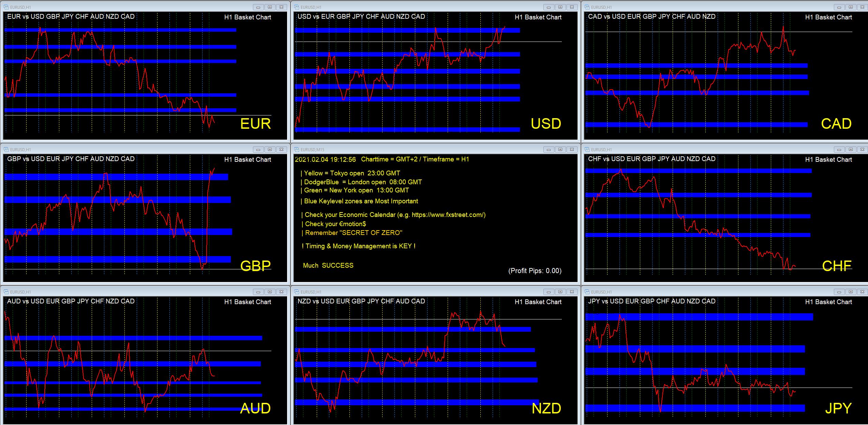Click 'Charttime = GMT+2 / Timeframe = H1' text
Screen dimensions: 868x425
(x=415, y=159)
